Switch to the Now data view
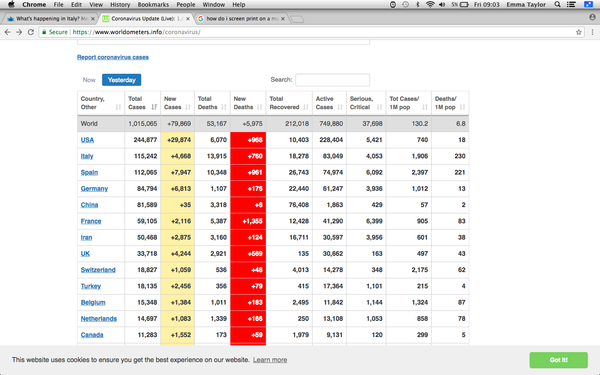Image resolution: width=600 pixels, height=375 pixels. (89, 80)
